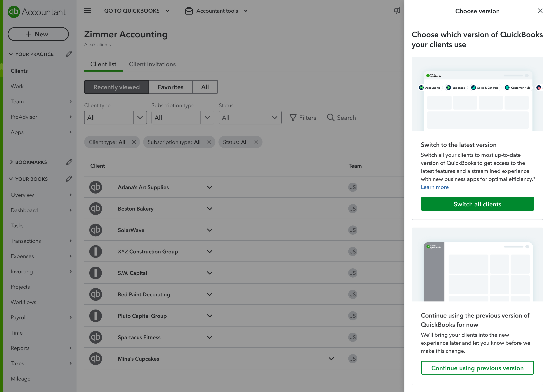This screenshot has height=392, width=551.
Task: Open the Learn more link
Action: coord(435,187)
